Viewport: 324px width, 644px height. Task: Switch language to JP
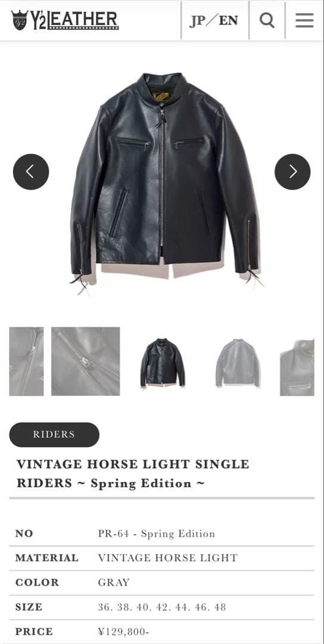tap(197, 20)
